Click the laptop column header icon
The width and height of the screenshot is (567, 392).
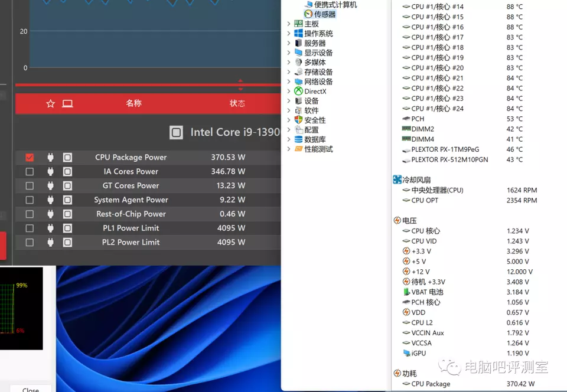pos(67,104)
